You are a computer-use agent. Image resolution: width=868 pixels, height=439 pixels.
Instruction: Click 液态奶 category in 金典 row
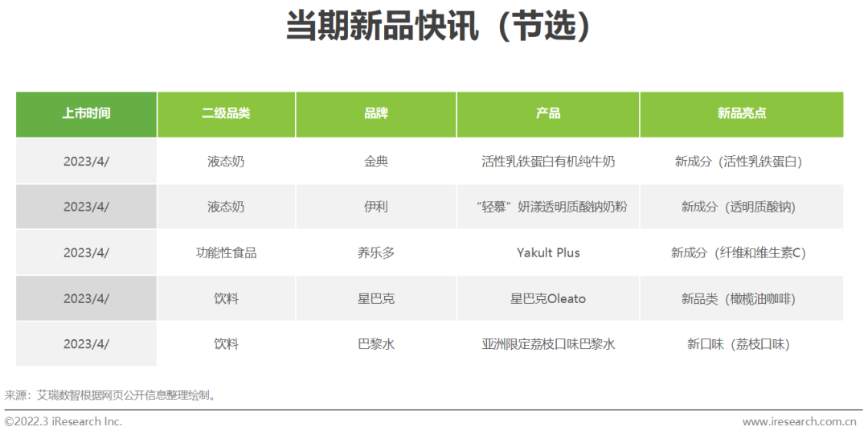[227, 161]
